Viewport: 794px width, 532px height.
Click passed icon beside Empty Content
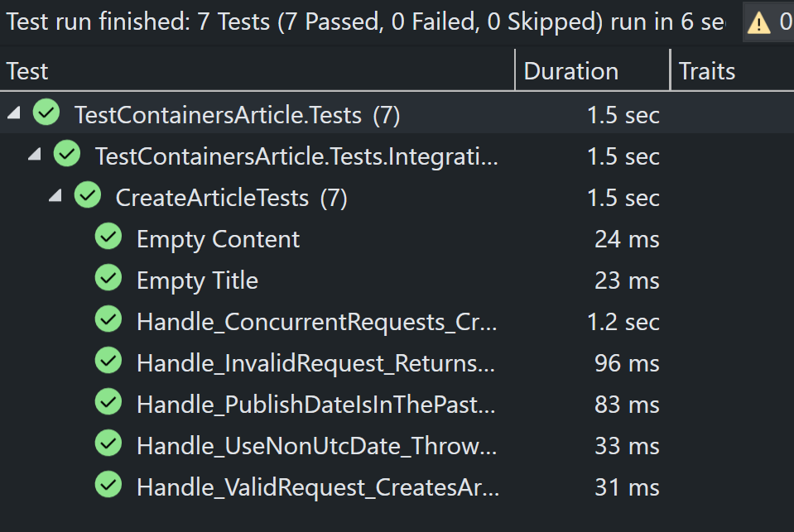click(108, 237)
